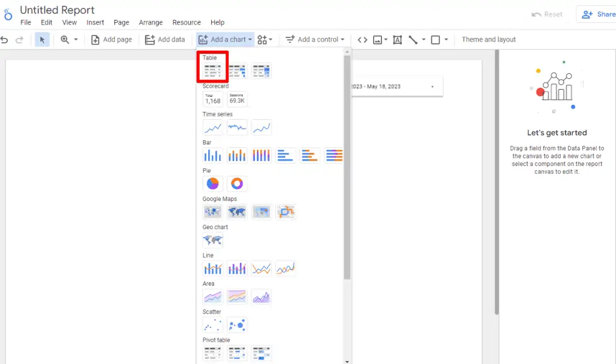This screenshot has height=364, width=616.
Task: Click the Add data button
Action: click(165, 40)
